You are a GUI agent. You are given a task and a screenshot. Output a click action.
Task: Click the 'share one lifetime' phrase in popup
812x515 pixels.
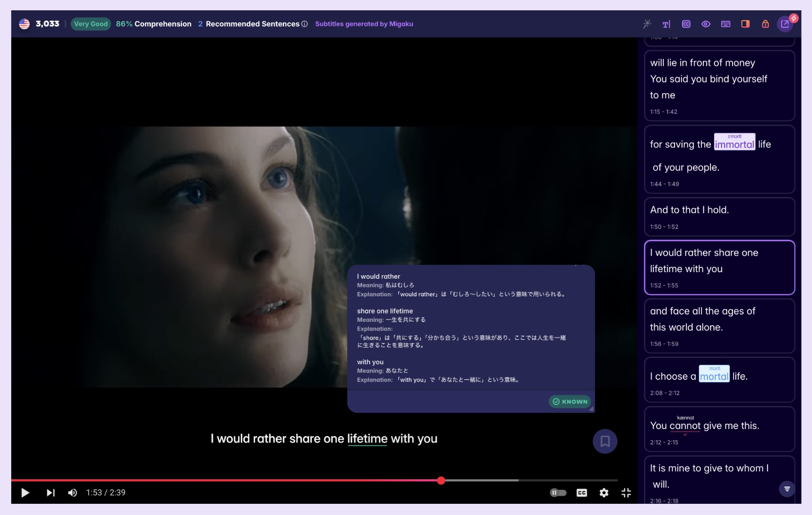point(385,311)
